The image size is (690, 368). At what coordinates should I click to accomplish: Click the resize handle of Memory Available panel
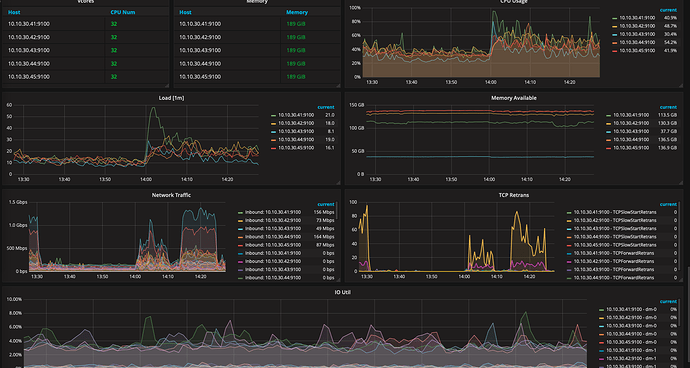click(x=681, y=182)
